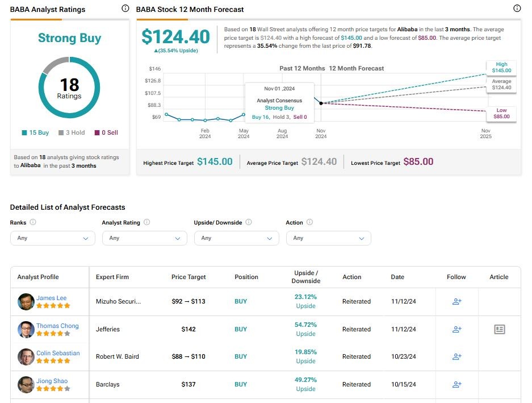Screen dimensions: 532x403
Task: Click the $88 → $110 price target
Action: tap(188, 357)
